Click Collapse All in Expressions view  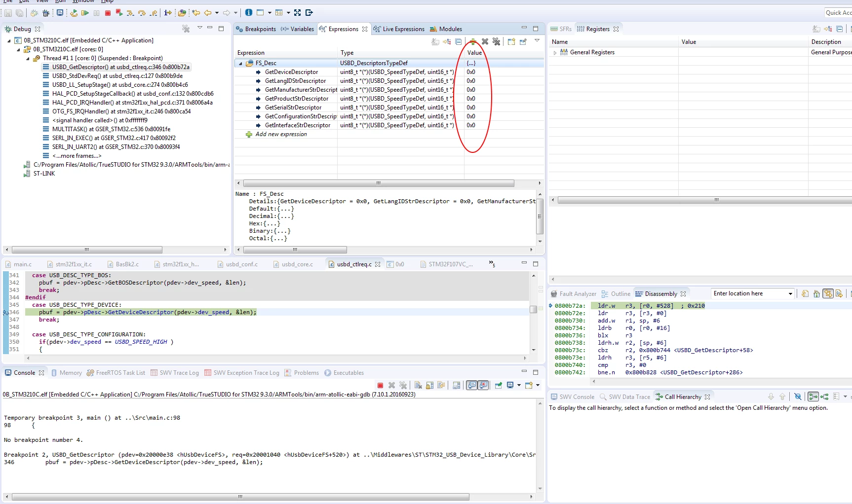pyautogui.click(x=459, y=42)
